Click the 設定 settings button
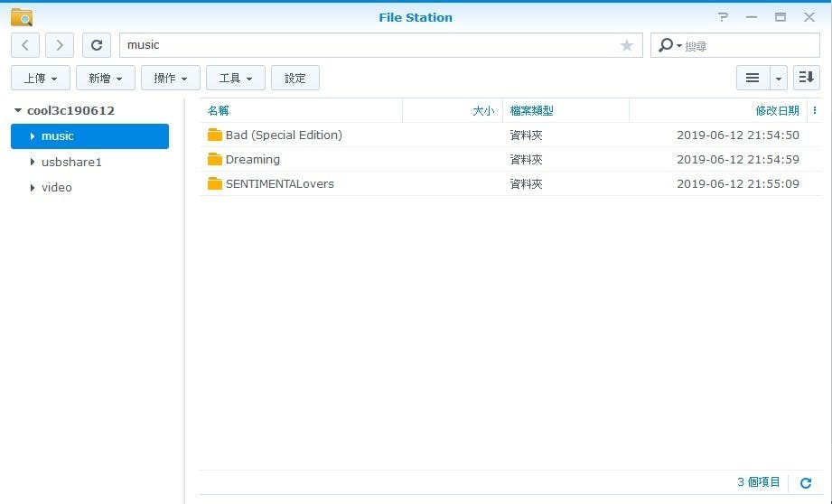Screen dimensions: 832x504 [295, 78]
